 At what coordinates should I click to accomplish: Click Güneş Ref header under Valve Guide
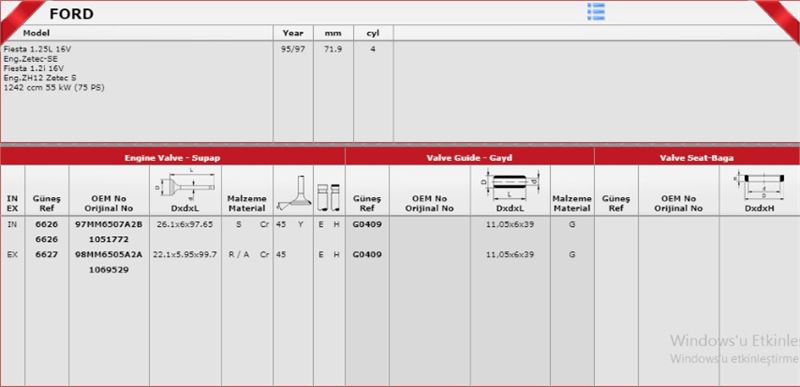[x=367, y=203]
